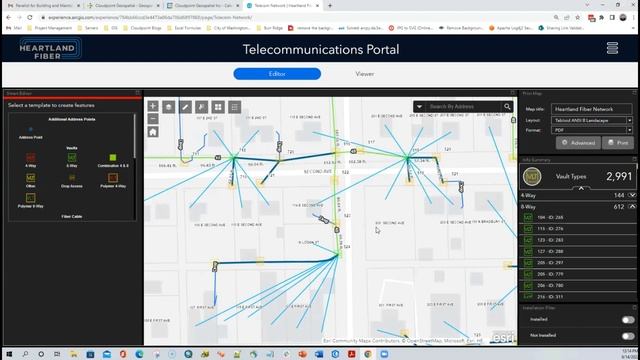Viewport: 640px width, 360px height.
Task: Go back in browser history
Action: click(x=9, y=18)
